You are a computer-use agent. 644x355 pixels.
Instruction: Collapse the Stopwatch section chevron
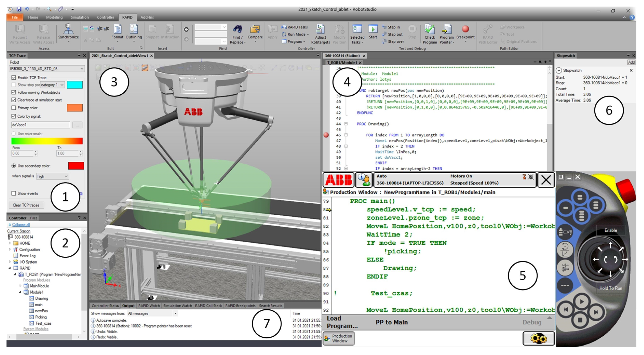(559, 71)
